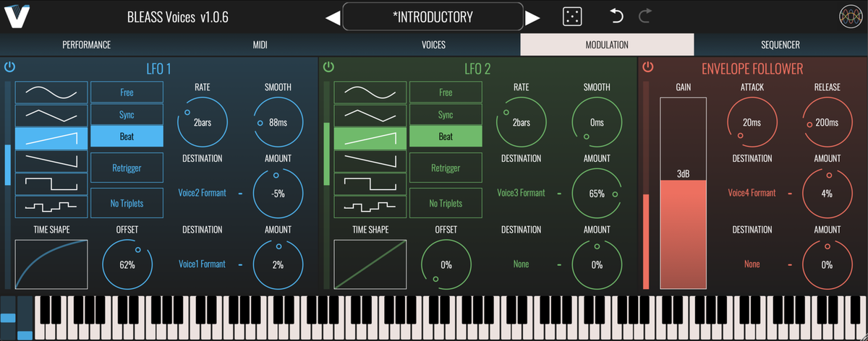Select Free mode in LFO 2

pyautogui.click(x=446, y=92)
